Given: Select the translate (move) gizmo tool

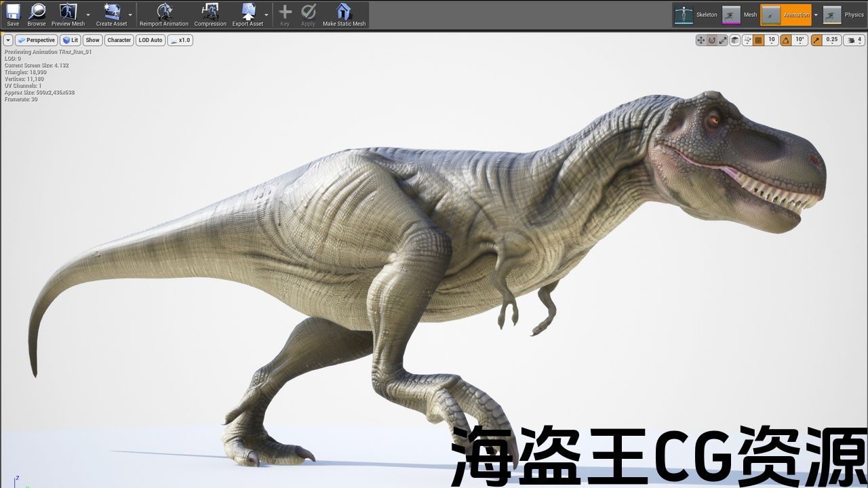Looking at the screenshot, I should coord(701,40).
